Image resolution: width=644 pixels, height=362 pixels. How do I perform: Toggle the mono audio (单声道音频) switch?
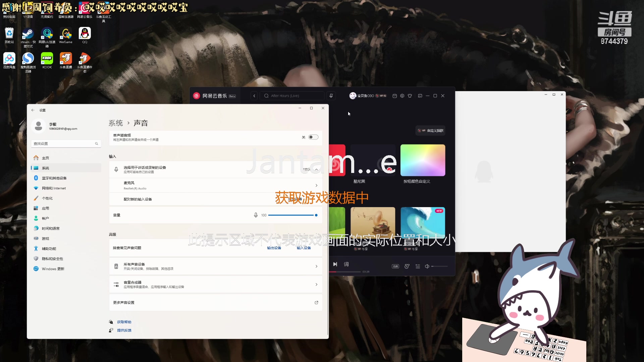click(x=313, y=137)
